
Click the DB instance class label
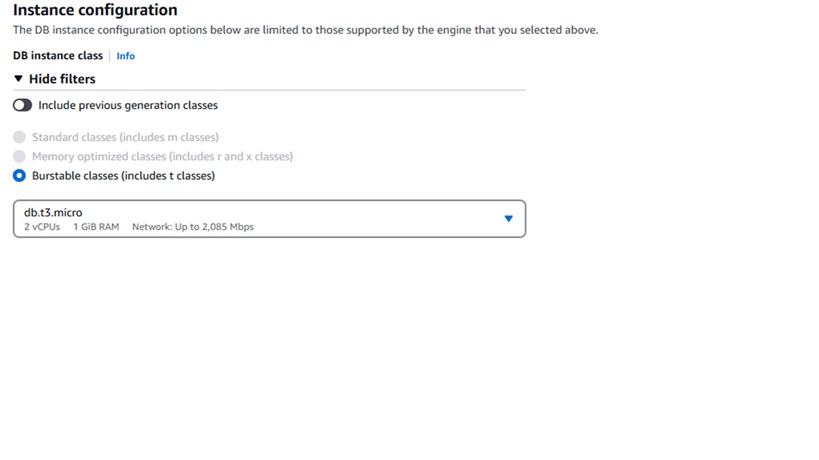click(x=58, y=56)
